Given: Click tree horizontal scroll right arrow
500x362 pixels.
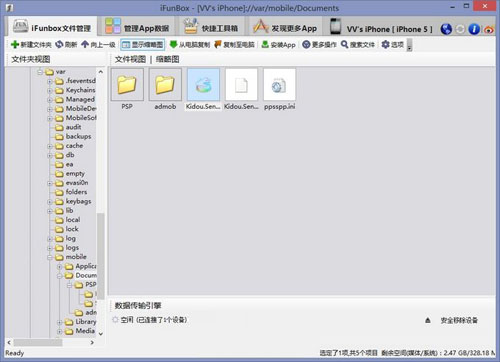Looking at the screenshot, I should 92,342.
